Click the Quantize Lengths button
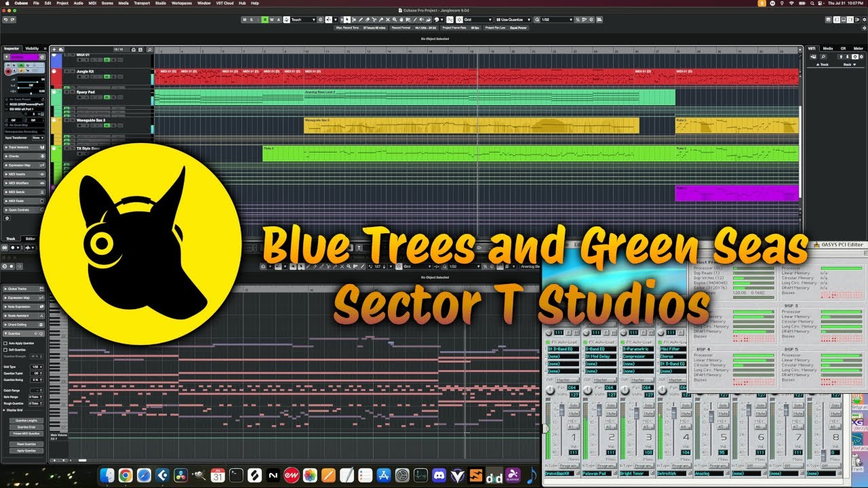This screenshot has height=488, width=868. [26, 420]
